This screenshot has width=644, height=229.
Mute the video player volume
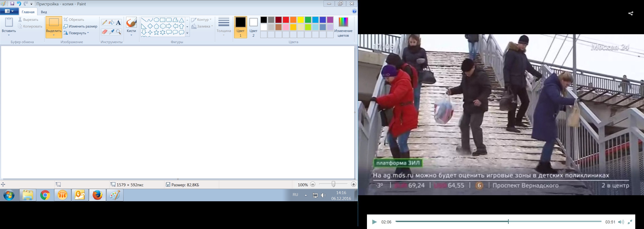click(621, 222)
